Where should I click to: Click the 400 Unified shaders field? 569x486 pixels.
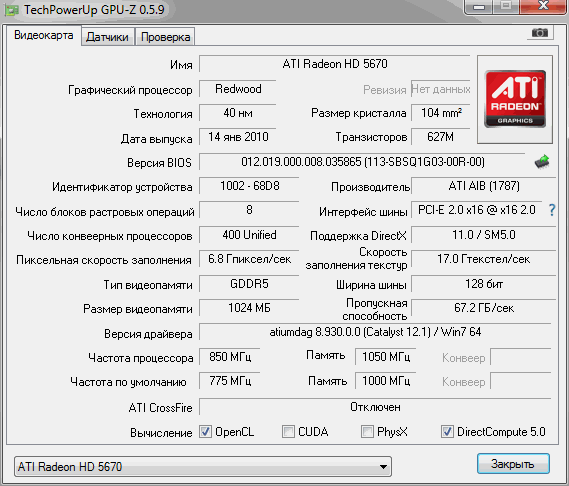(249, 235)
